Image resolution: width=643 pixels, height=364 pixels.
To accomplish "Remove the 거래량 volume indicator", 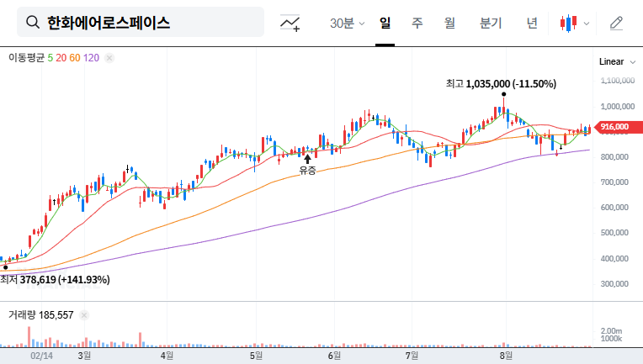I will (x=84, y=315).
